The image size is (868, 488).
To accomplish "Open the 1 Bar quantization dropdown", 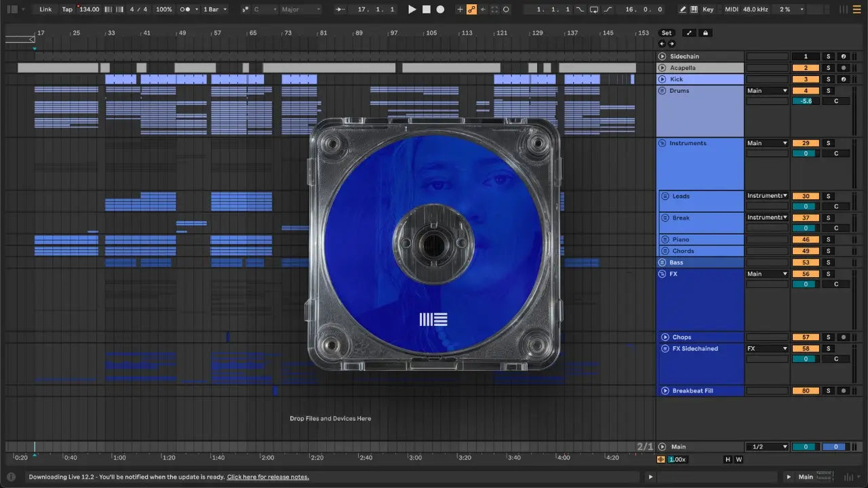I will point(216,9).
